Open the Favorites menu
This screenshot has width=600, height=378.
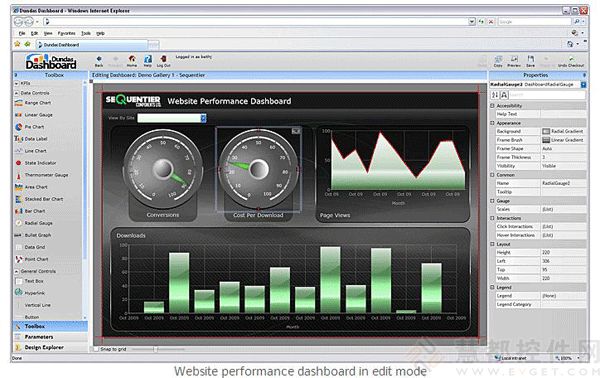pyautogui.click(x=67, y=33)
